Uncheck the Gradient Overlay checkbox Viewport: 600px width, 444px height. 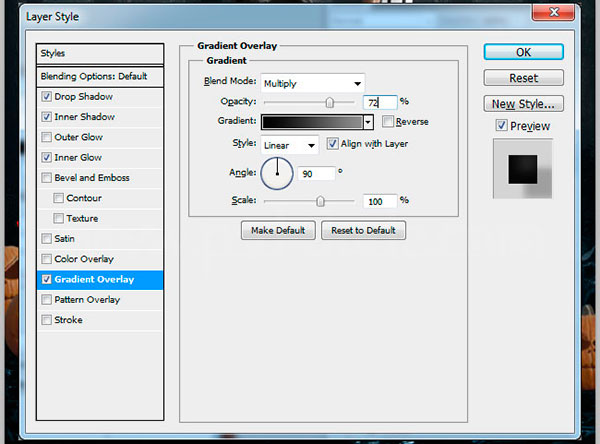pos(46,279)
